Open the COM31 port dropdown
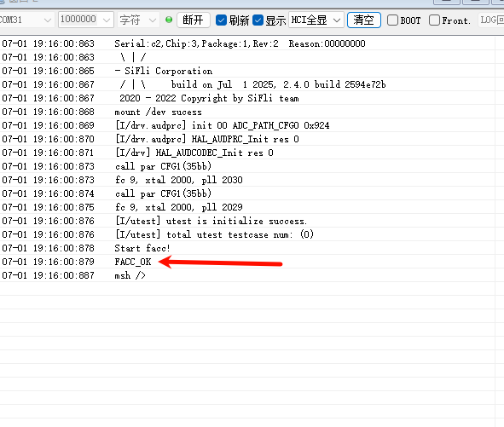Image resolution: width=504 pixels, height=427 pixels. [47, 20]
